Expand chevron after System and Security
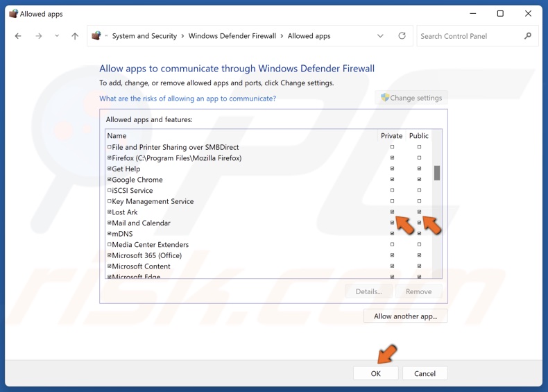548x392 pixels. pyautogui.click(x=182, y=36)
